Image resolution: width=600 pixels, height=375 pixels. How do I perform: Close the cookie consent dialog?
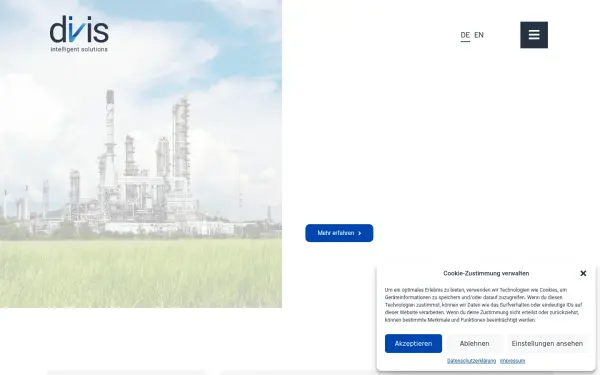pyautogui.click(x=583, y=273)
